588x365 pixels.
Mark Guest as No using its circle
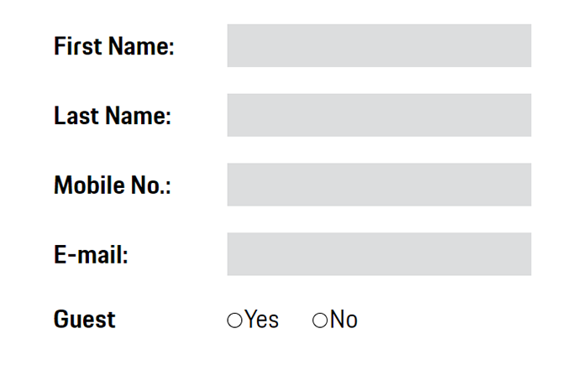click(x=320, y=321)
